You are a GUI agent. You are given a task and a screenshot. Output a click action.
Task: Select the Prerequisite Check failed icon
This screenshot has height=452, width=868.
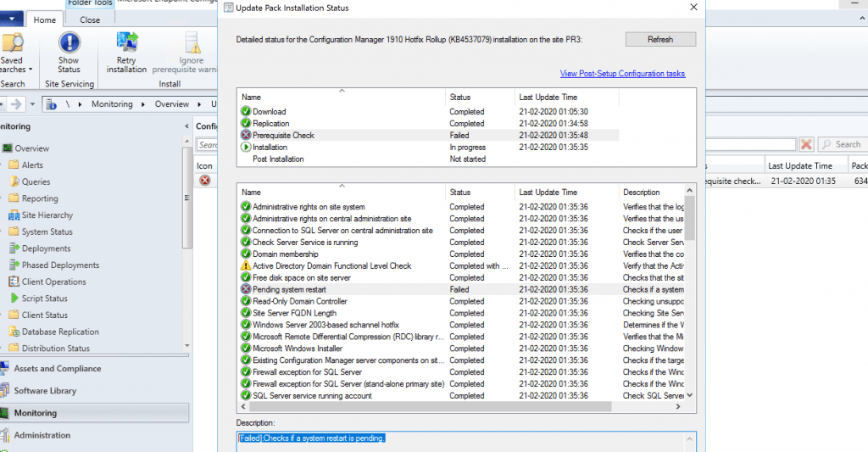[246, 135]
